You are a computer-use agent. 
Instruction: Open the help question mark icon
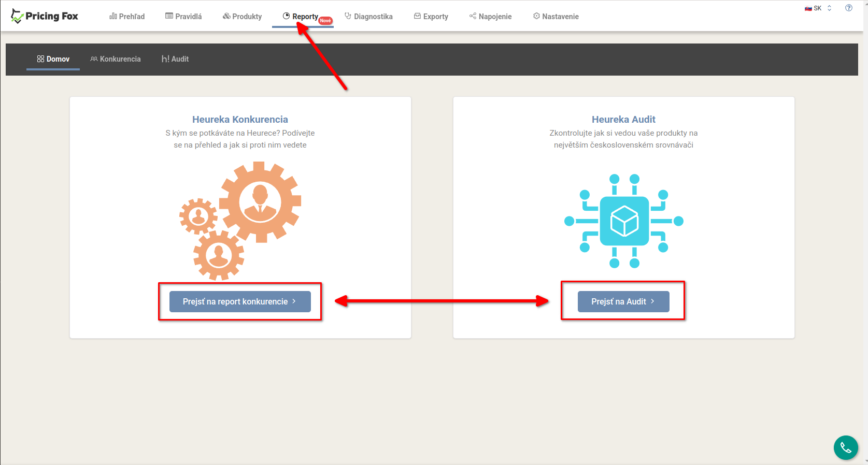point(849,8)
